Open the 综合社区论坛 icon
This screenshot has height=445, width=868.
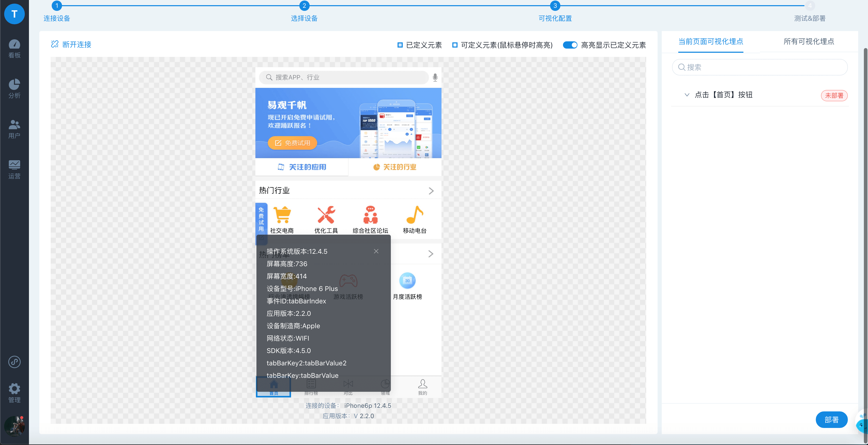click(370, 214)
